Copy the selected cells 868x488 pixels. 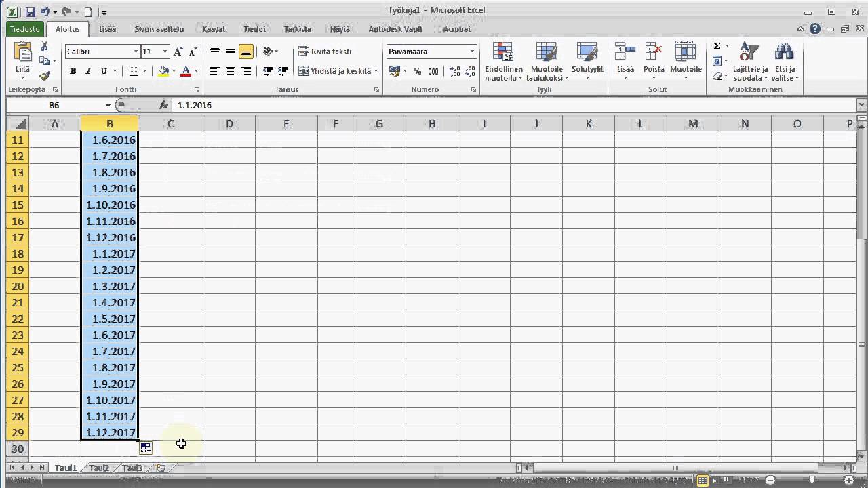point(45,61)
